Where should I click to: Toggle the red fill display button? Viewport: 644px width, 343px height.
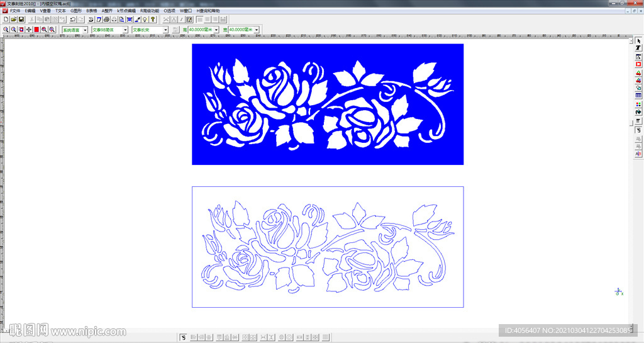pyautogui.click(x=36, y=30)
